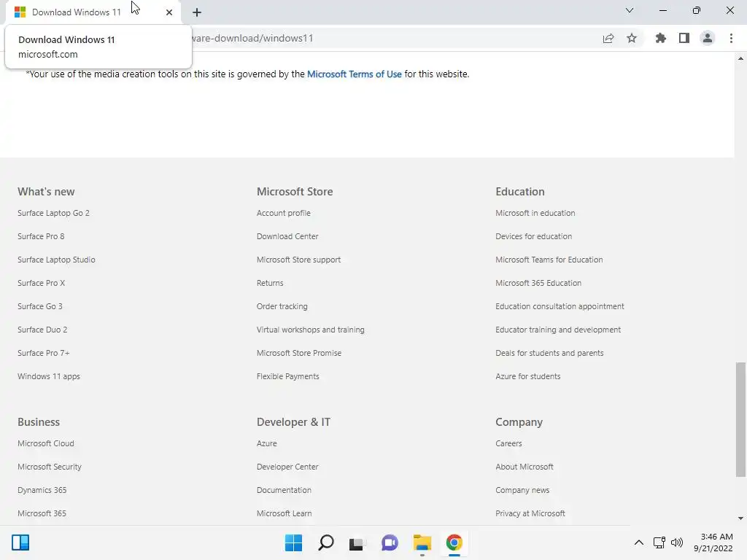Open the Surface Laptop Go 2 link

[x=53, y=213]
